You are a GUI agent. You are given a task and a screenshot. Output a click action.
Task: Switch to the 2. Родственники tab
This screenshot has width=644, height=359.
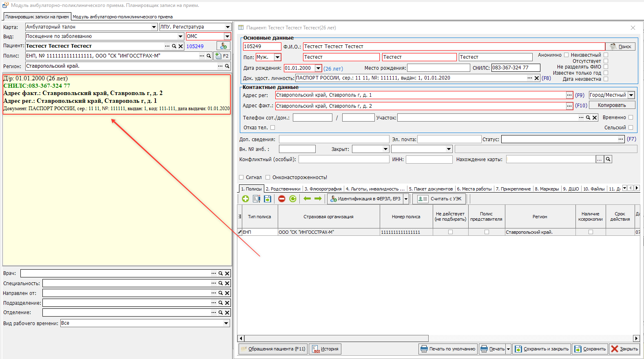point(283,189)
